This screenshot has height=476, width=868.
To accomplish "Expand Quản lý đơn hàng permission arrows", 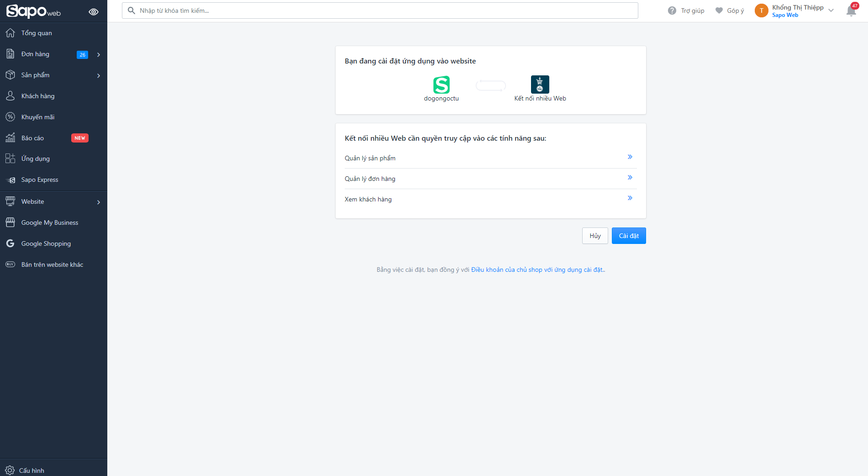I will (630, 177).
